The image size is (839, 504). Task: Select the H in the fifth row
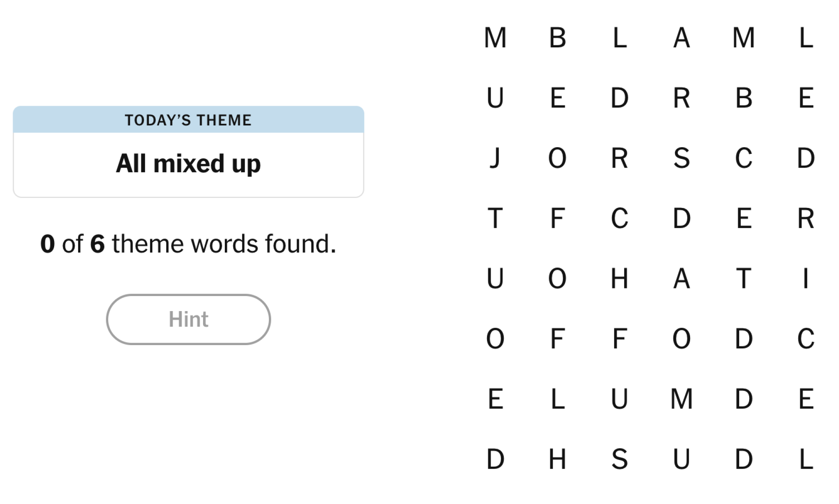tap(620, 278)
